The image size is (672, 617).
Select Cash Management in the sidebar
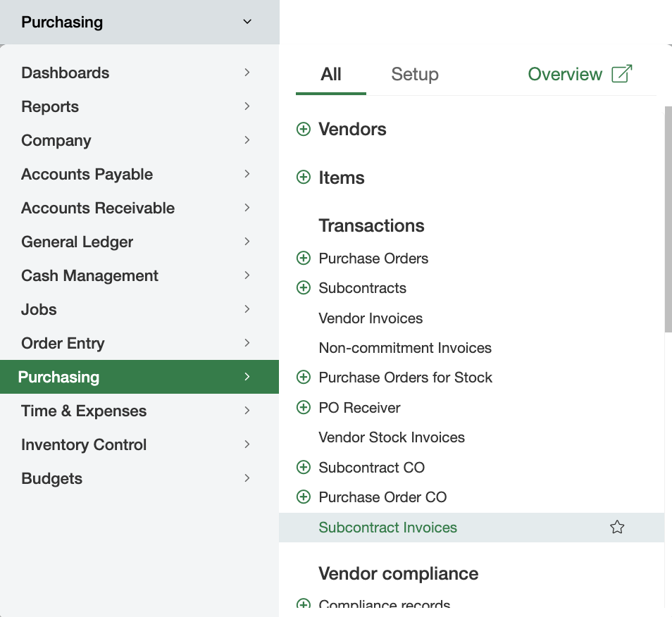tap(139, 275)
